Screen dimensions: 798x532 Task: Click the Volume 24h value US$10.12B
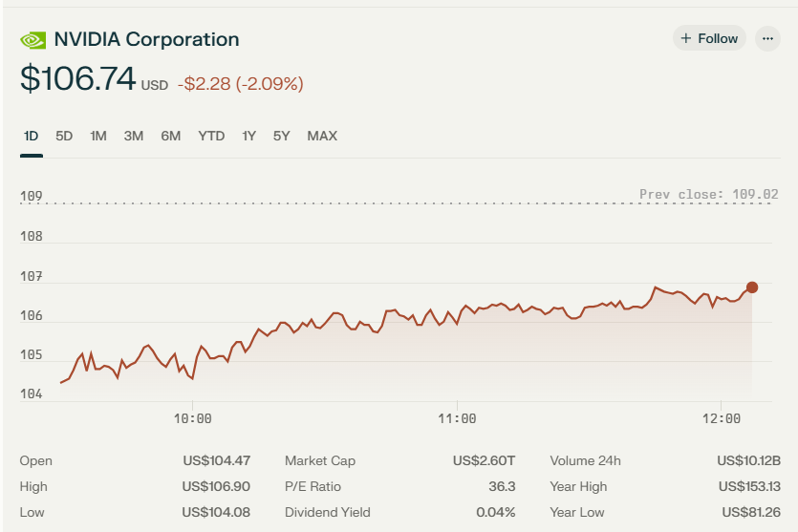tap(748, 460)
